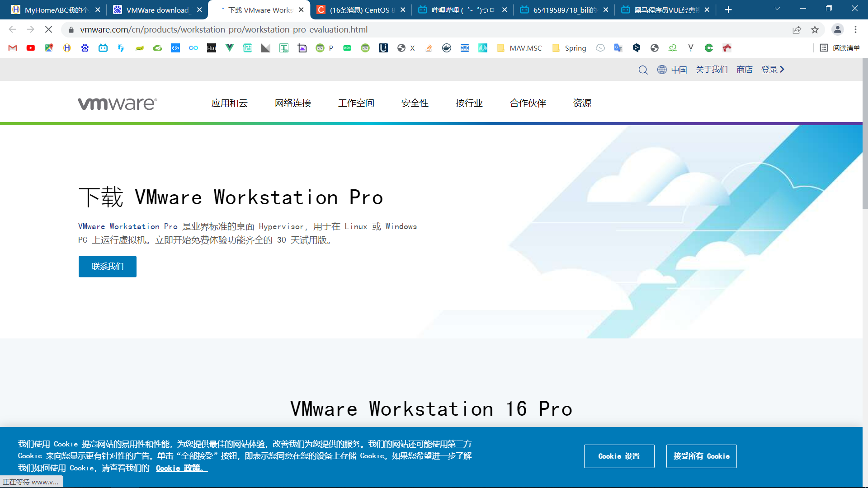Open the MVN bookmark icon

[x=465, y=48]
